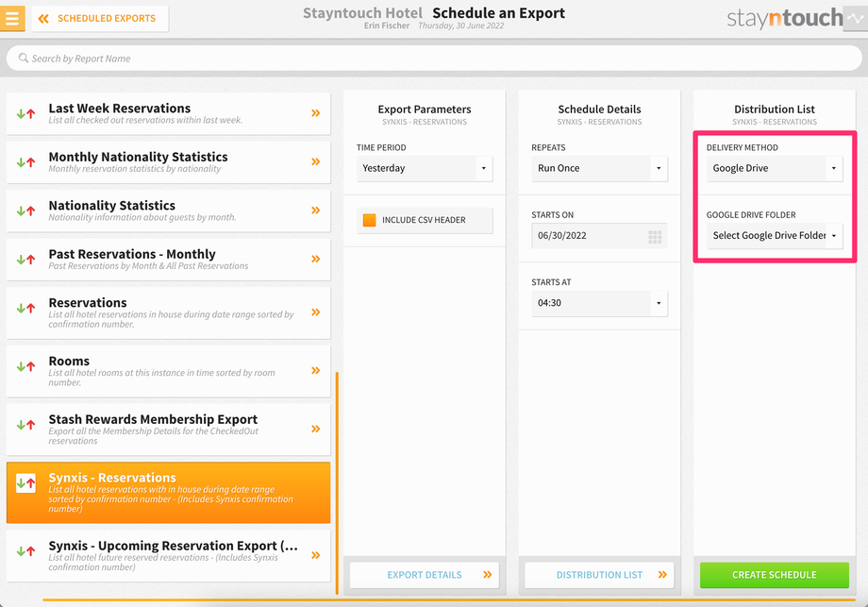
Task: Open Nationality Statistics chevron
Action: tap(315, 210)
